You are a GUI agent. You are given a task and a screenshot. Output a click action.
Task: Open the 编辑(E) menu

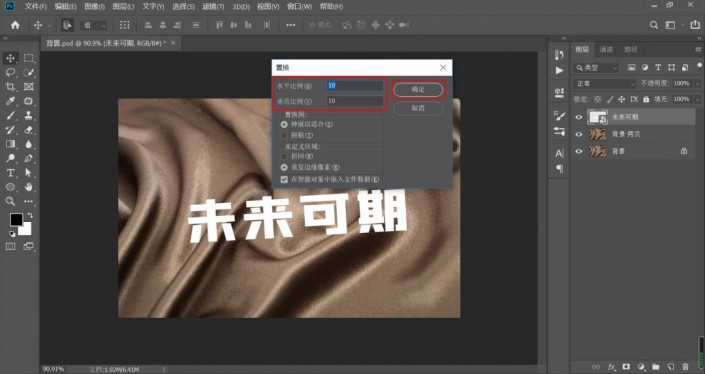66,6
